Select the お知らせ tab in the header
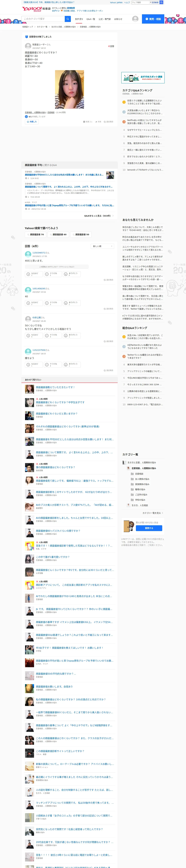The width and height of the screenshot is (186, 868). pyautogui.click(x=118, y=19)
